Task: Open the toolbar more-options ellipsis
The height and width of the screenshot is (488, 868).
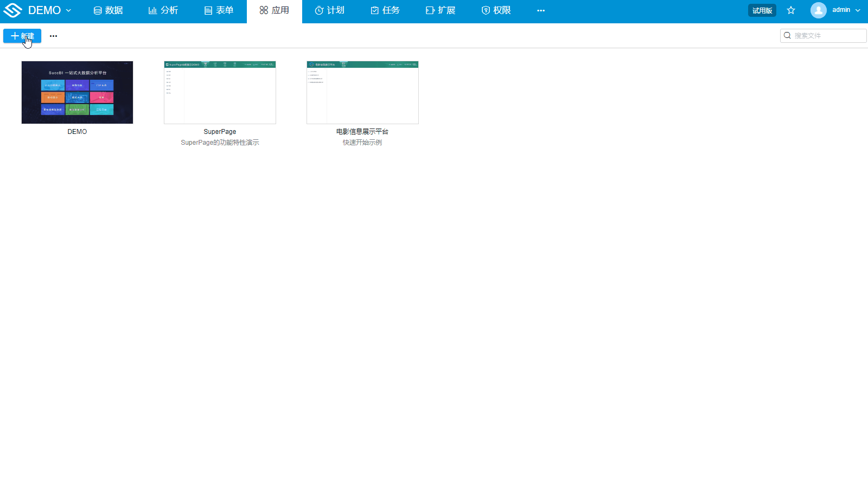Action: click(53, 36)
